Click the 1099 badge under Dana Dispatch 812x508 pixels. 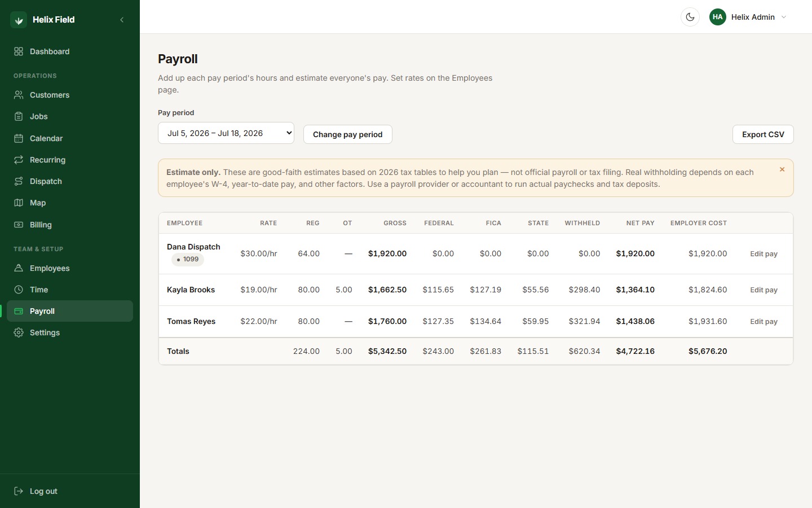[188, 260]
